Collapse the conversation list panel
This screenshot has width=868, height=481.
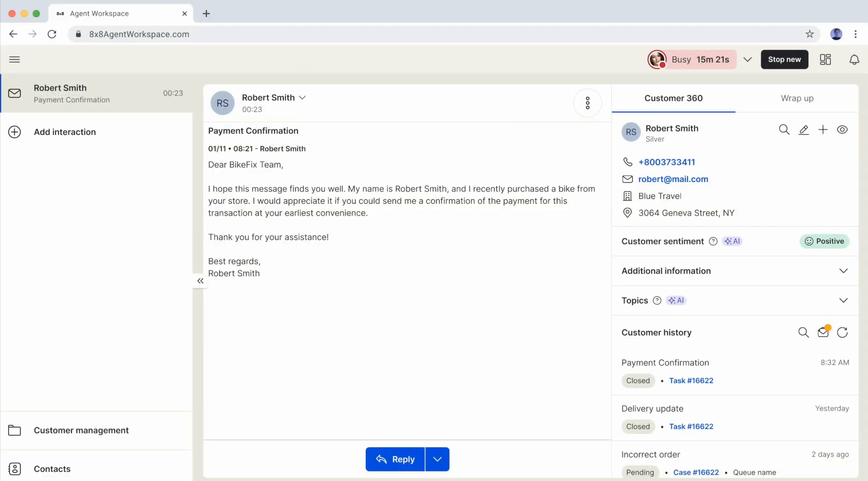200,281
